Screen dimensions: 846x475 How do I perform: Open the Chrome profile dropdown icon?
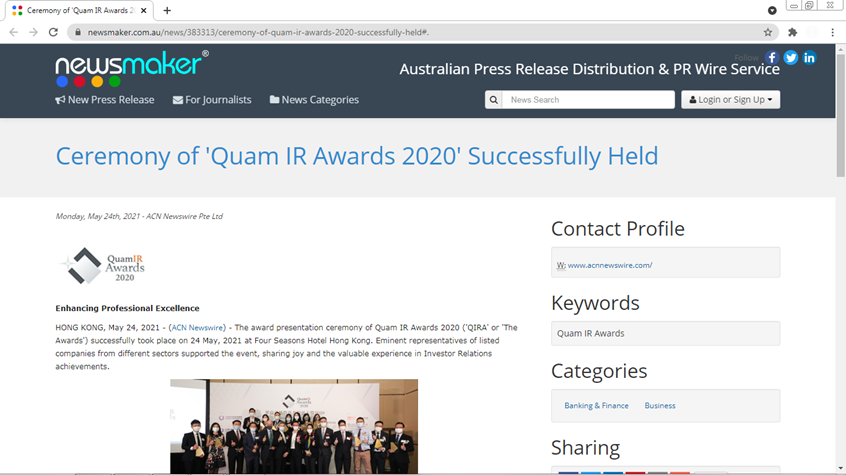pos(772,10)
